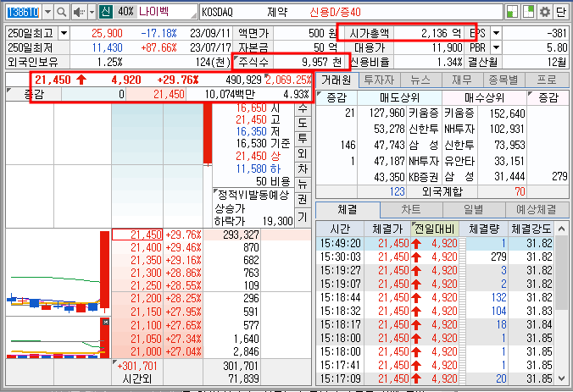Image resolution: width=573 pixels, height=392 pixels.
Task: Click the 단 button at top right
Action: (x=560, y=12)
